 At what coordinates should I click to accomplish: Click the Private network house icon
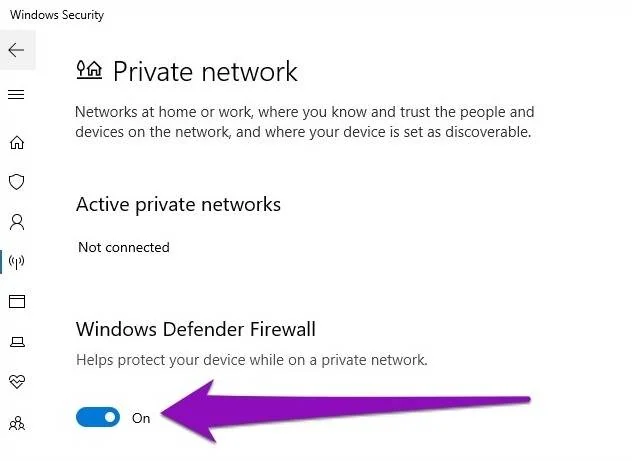(x=89, y=70)
